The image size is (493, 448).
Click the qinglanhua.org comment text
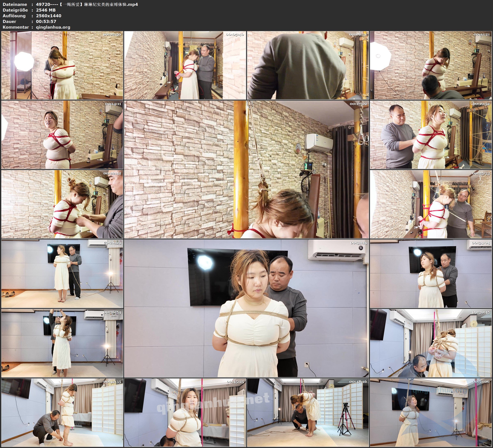[53, 27]
